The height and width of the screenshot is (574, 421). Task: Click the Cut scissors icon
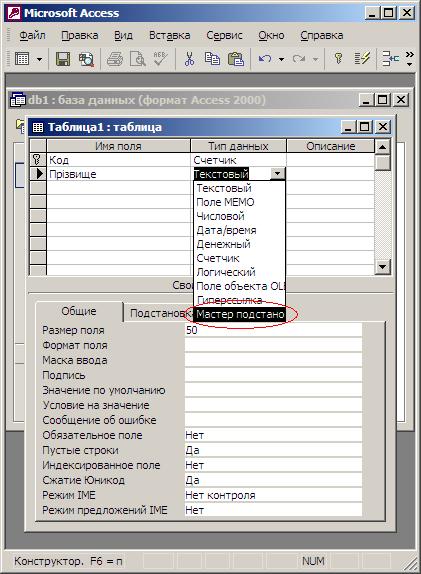[x=189, y=59]
